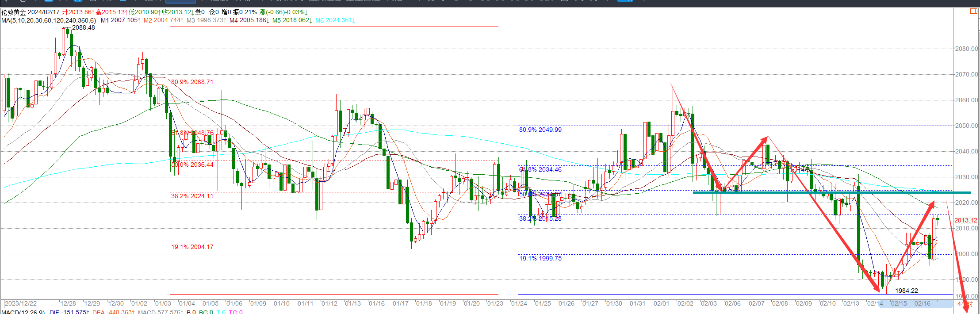Select the red 80.9% 2068.71 Fibonacci label

[x=192, y=82]
